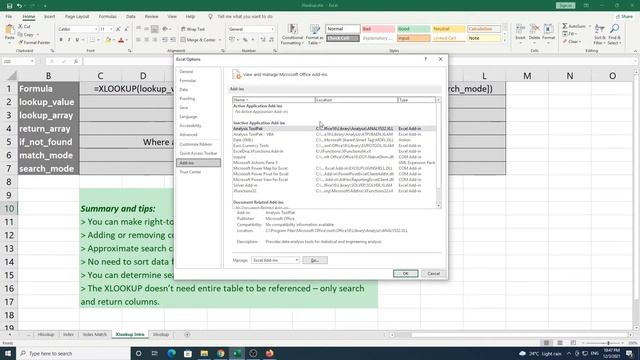Click the Cut scissors command
The height and width of the screenshot is (360, 640).
point(24,26)
